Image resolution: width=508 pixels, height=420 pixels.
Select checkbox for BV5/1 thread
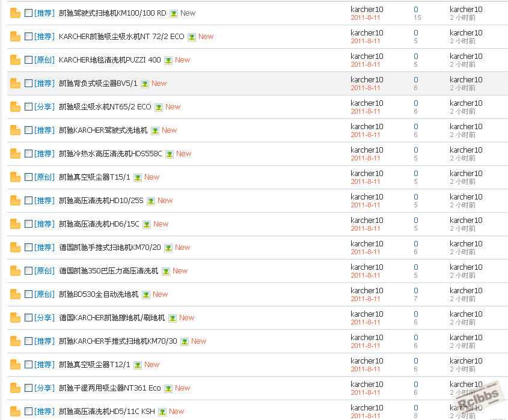pos(28,84)
